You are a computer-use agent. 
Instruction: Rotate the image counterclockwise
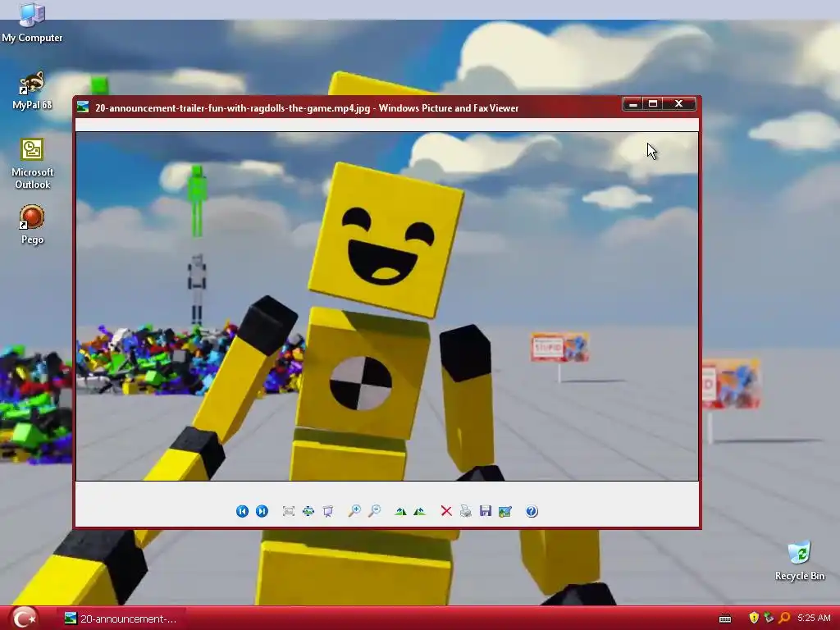(419, 511)
